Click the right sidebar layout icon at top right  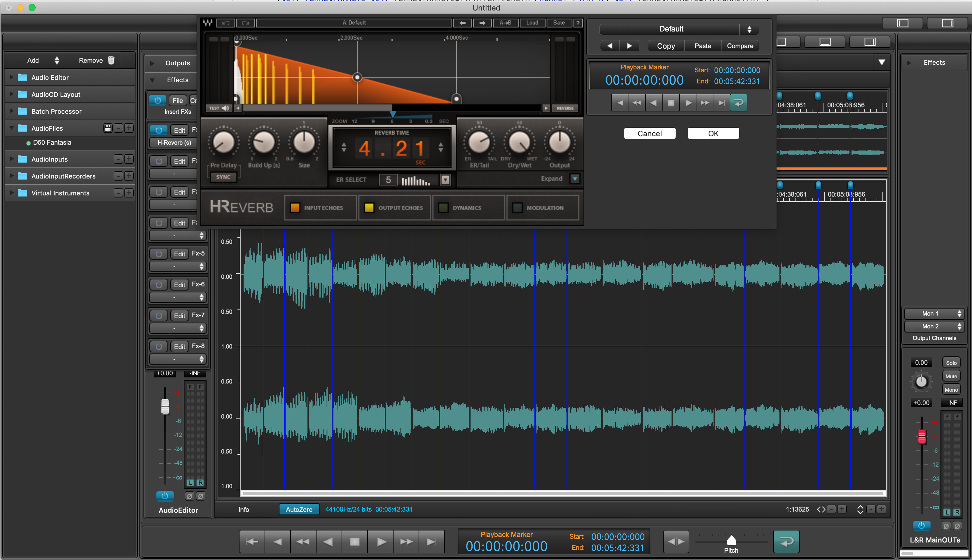point(947,23)
